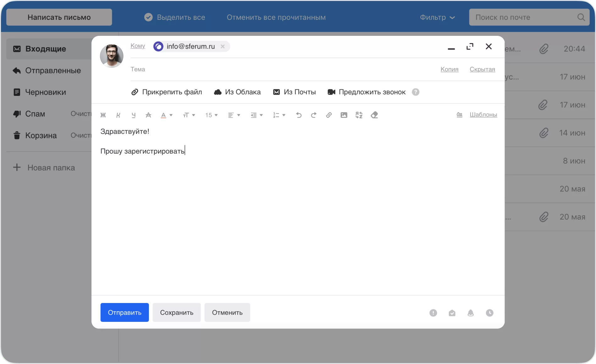596x364 pixels.
Task: Expand the 'Фильтр' dropdown
Action: [437, 17]
